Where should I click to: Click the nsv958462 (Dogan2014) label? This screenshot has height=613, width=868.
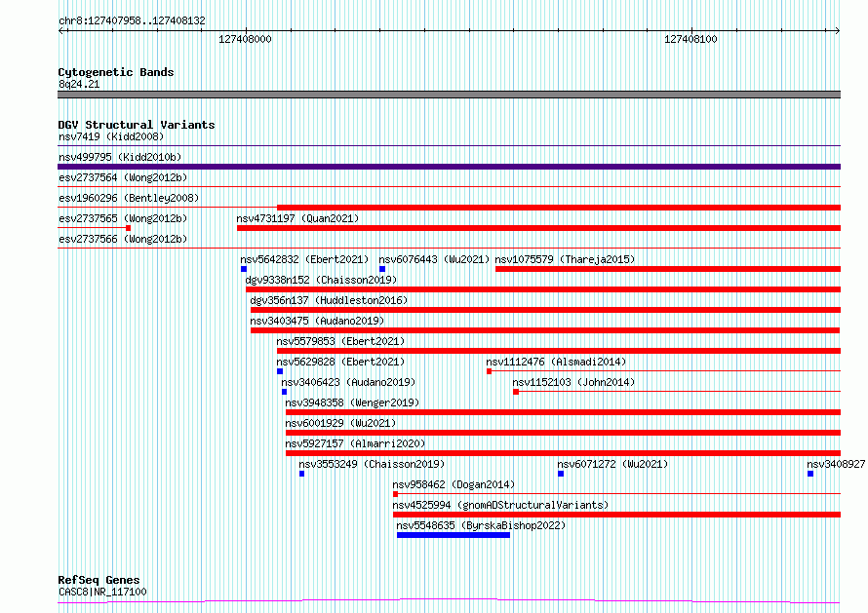(454, 484)
